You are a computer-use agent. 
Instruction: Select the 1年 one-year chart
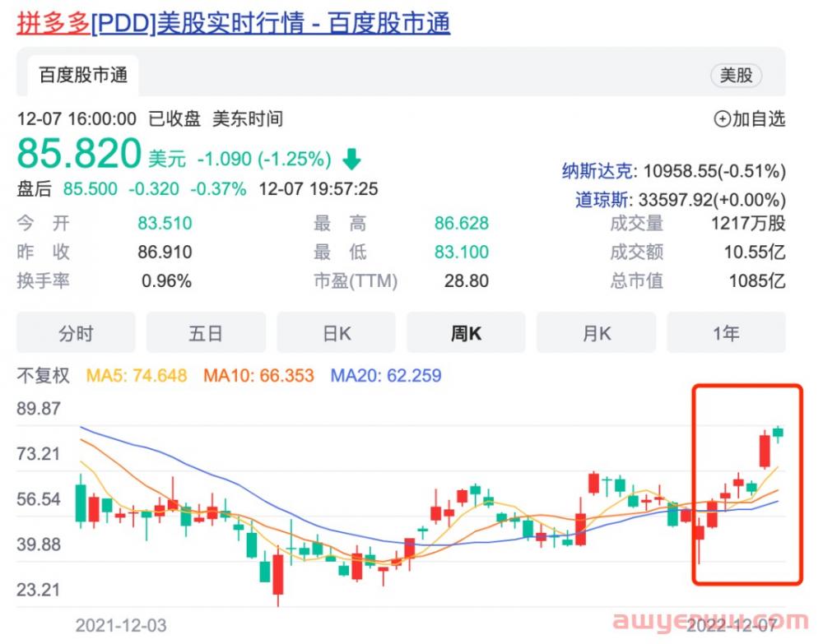coord(726,333)
